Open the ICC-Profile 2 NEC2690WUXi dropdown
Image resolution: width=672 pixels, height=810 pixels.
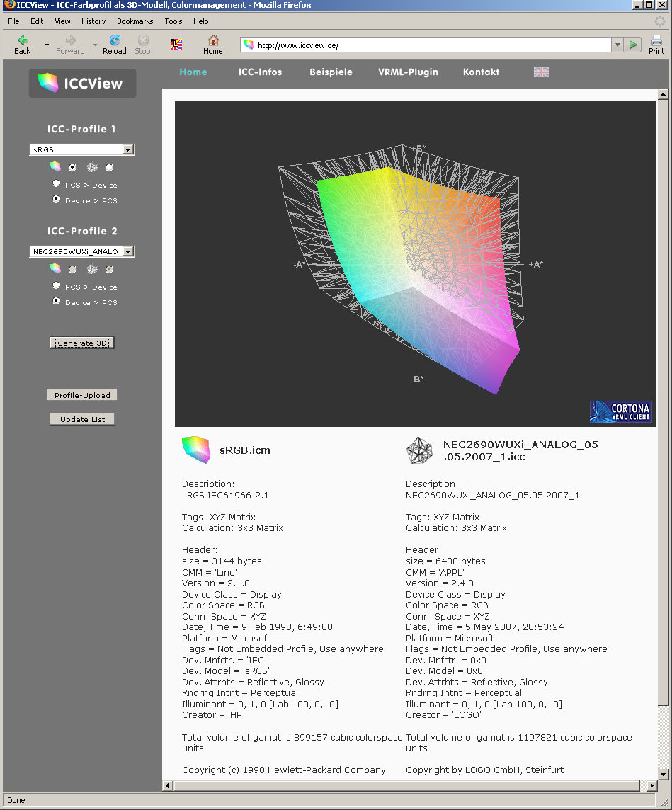127,252
